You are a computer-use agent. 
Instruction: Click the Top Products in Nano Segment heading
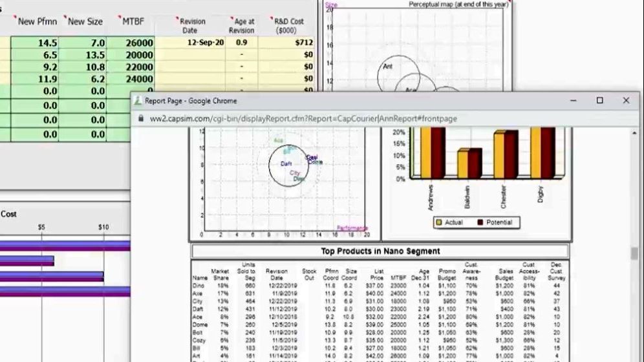click(380, 251)
